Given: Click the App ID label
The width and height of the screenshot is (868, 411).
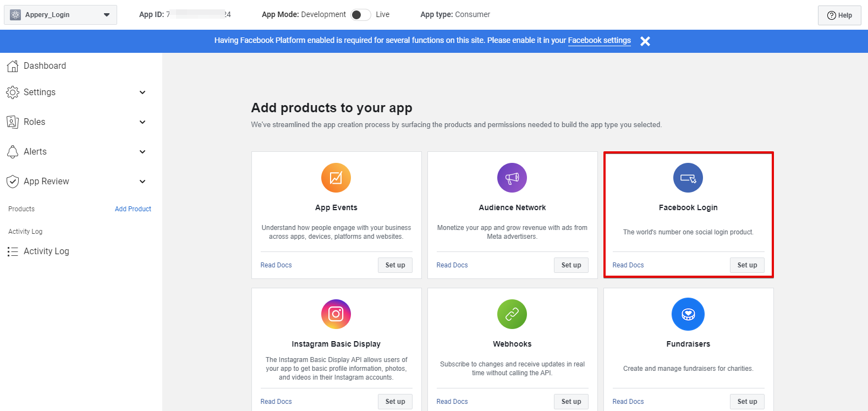Looking at the screenshot, I should point(151,15).
